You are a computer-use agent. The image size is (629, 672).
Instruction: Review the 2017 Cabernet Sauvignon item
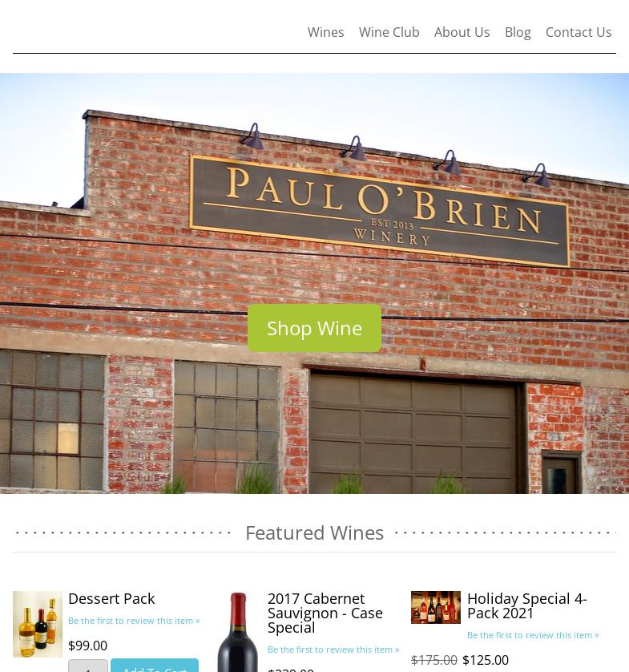click(x=333, y=650)
